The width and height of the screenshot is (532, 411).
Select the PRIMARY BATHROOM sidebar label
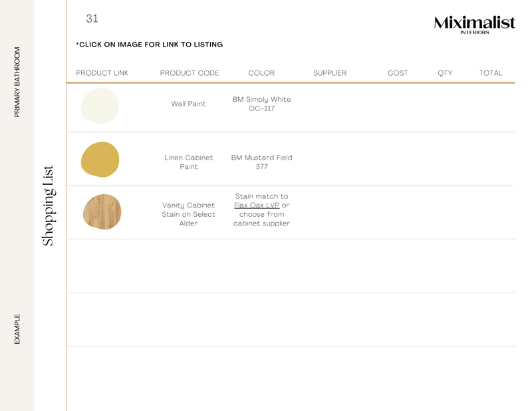coord(17,82)
